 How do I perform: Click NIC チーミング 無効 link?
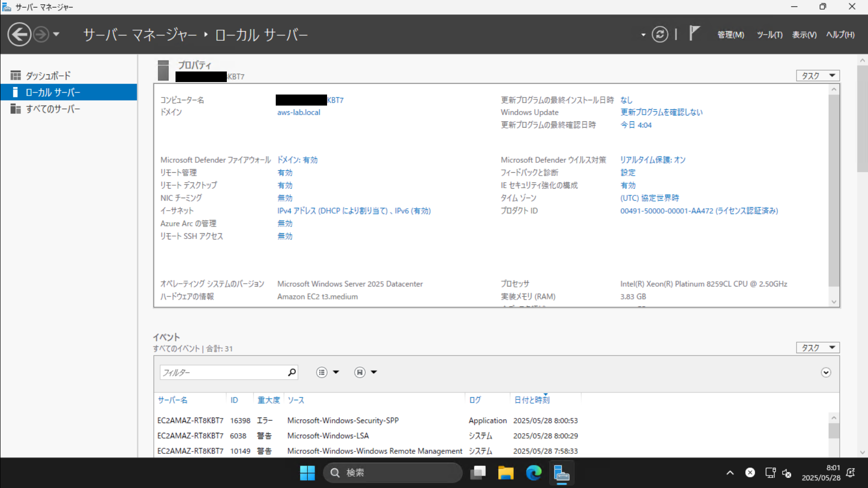[285, 198]
